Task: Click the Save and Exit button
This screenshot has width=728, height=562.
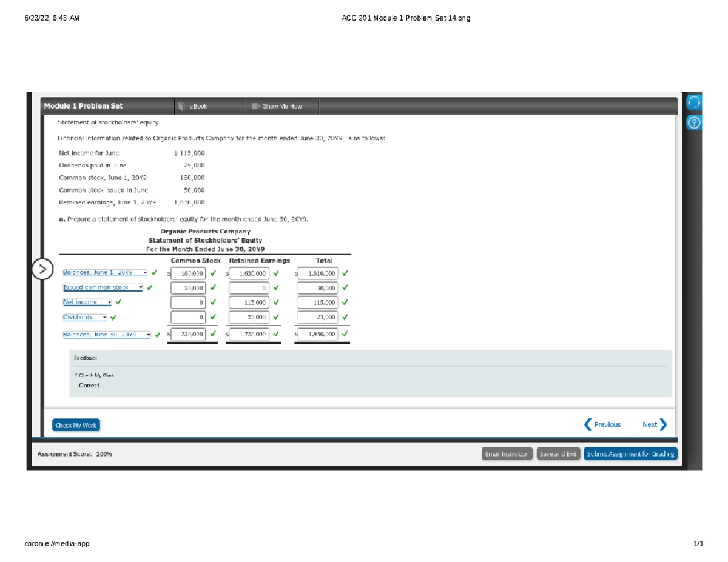Action: click(x=559, y=454)
